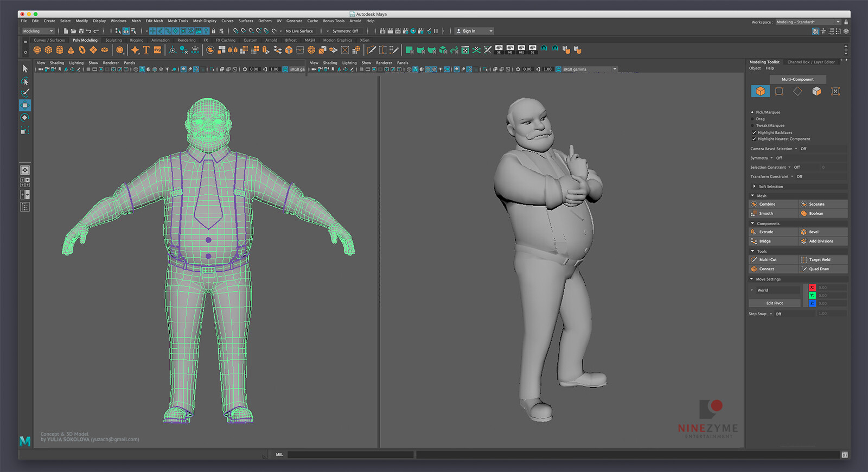The width and height of the screenshot is (868, 472).
Task: Click the Combine mesh button
Action: point(773,204)
